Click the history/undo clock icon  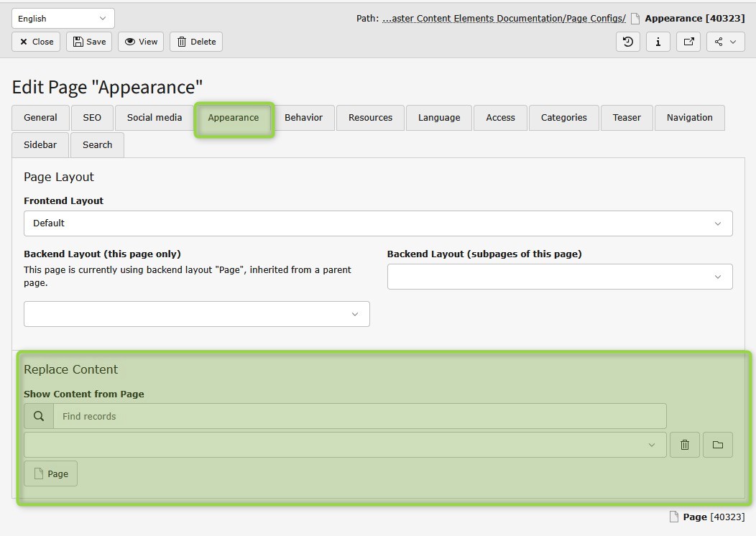(628, 42)
